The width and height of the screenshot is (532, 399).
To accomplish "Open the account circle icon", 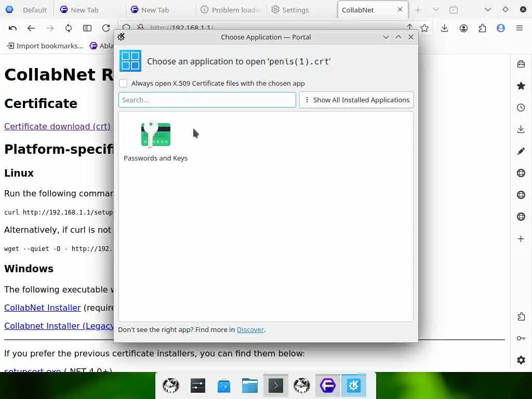I will (463, 28).
